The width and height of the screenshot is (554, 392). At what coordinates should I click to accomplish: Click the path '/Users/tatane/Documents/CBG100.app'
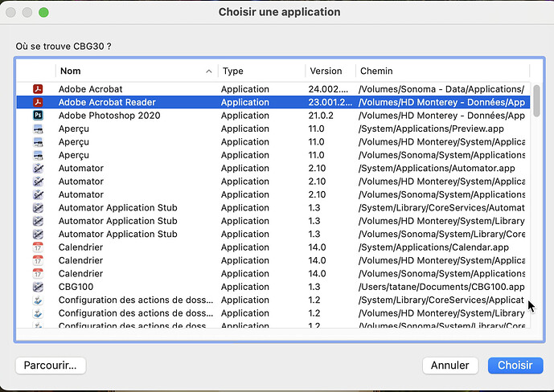click(x=441, y=287)
